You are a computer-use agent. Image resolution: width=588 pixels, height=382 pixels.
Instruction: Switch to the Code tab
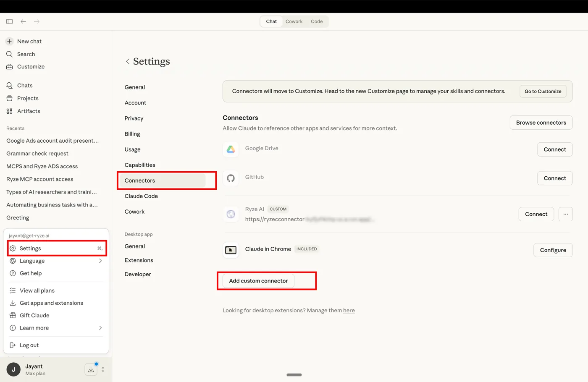point(317,21)
